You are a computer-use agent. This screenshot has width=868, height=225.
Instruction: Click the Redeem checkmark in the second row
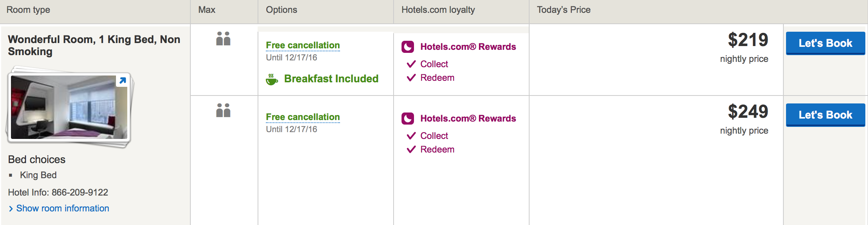click(x=411, y=149)
